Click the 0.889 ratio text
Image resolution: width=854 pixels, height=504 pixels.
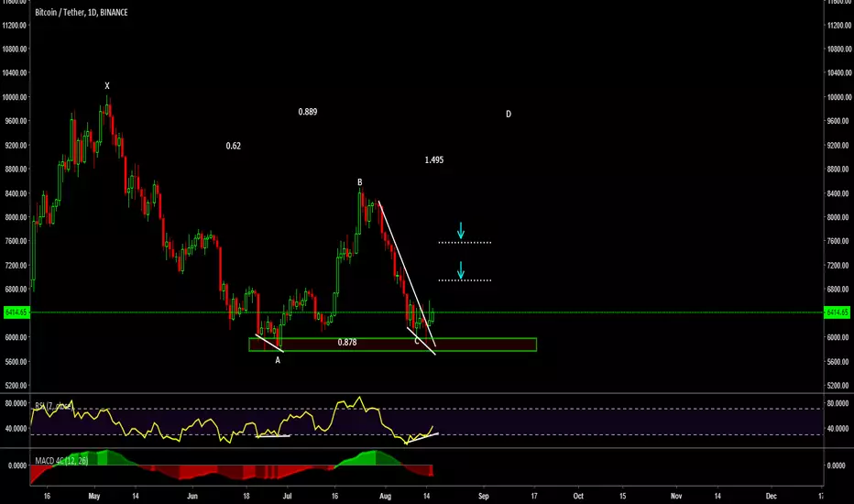(308, 112)
